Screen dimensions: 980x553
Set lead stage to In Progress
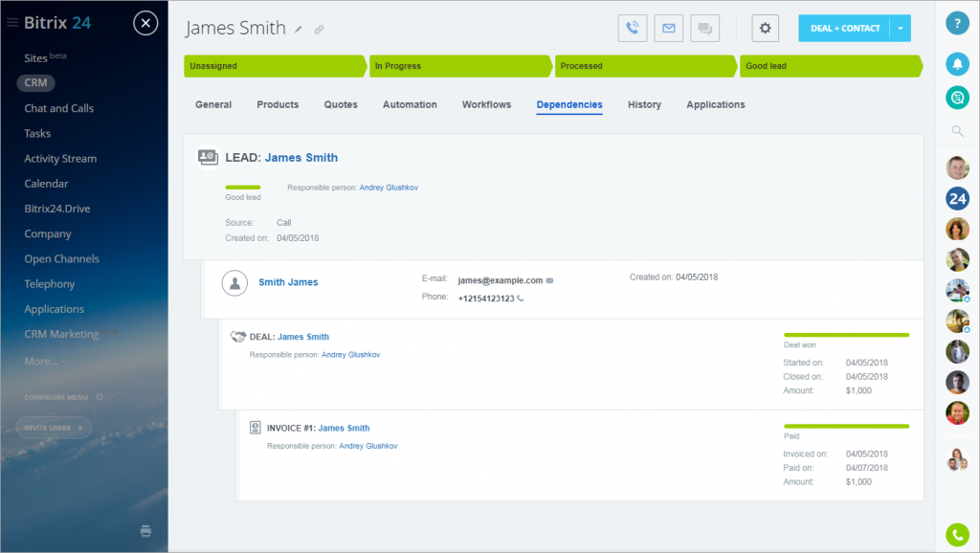[460, 66]
